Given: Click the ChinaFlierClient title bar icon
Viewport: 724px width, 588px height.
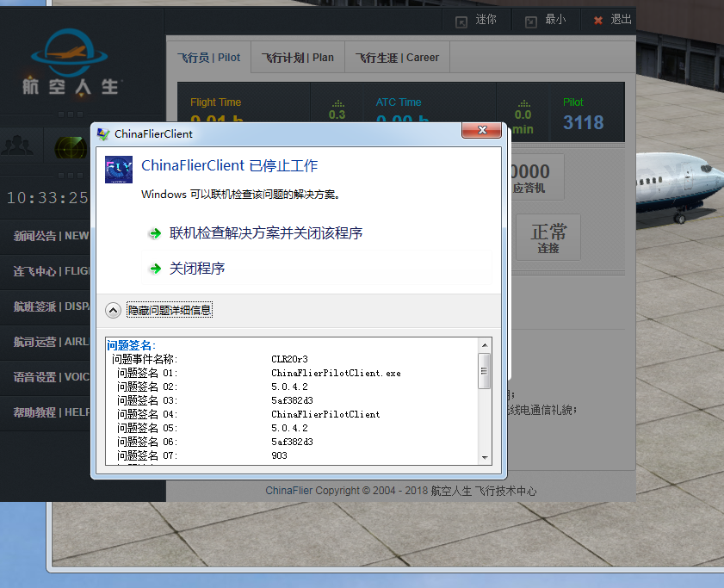Looking at the screenshot, I should (x=103, y=134).
